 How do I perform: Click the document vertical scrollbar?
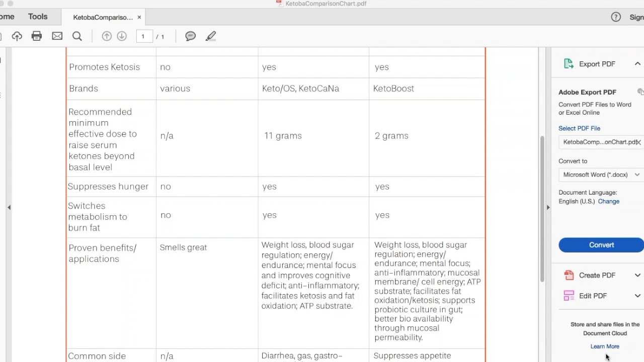(542, 209)
